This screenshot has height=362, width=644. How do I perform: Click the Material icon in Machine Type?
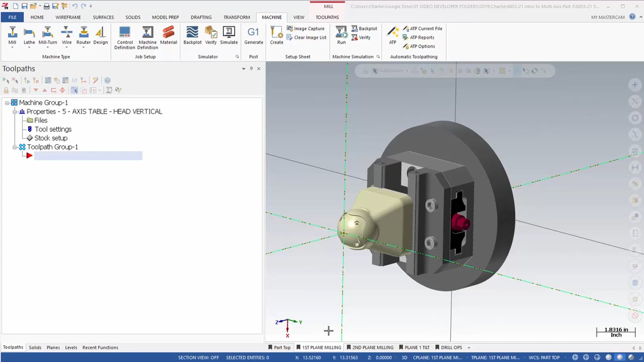click(x=168, y=35)
